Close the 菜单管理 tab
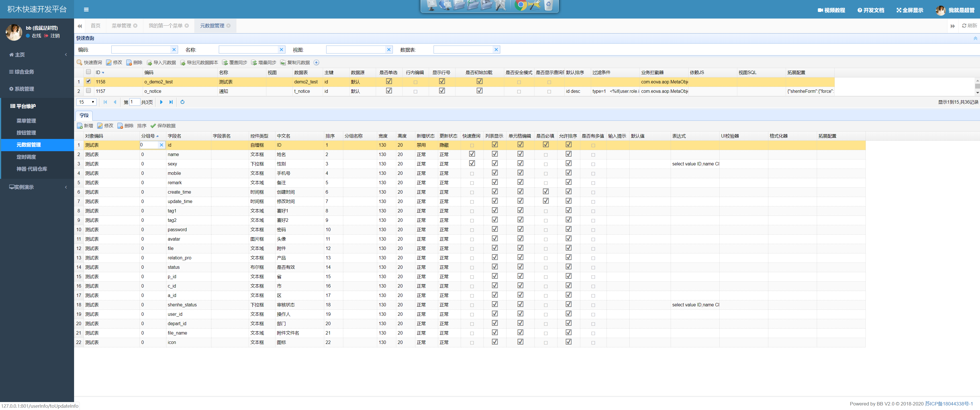The height and width of the screenshot is (410, 980). [x=135, y=25]
